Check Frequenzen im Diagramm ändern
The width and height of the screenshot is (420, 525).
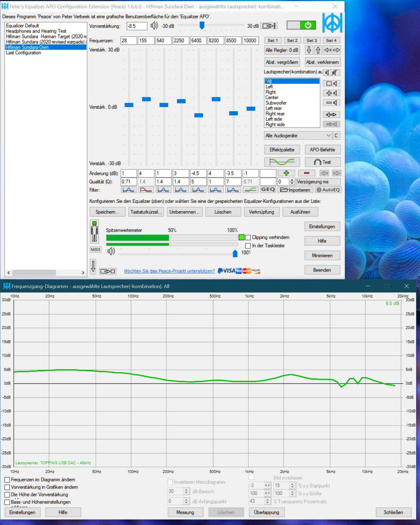coord(7,480)
